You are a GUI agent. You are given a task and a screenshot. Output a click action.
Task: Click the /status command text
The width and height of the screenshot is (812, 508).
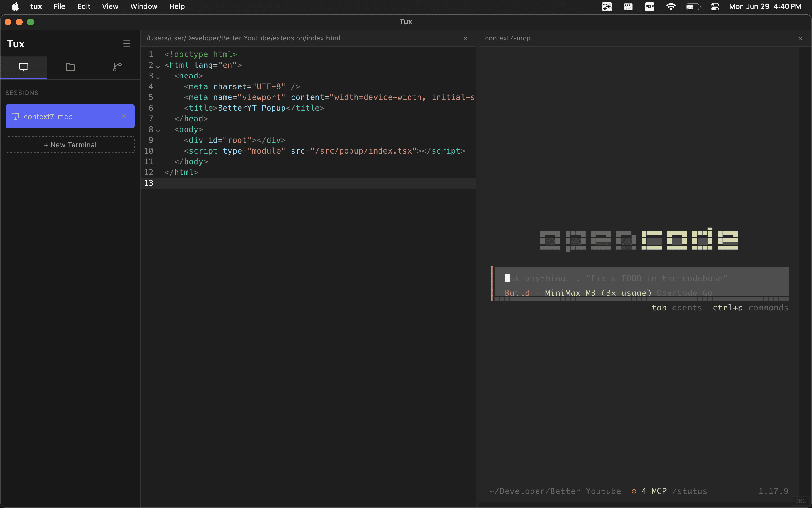(690, 491)
